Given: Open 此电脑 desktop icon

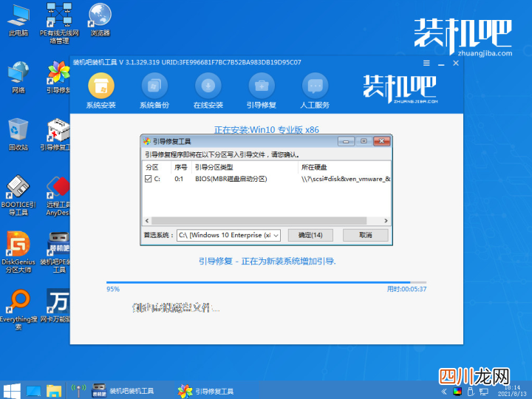Looking at the screenshot, I should [18, 20].
